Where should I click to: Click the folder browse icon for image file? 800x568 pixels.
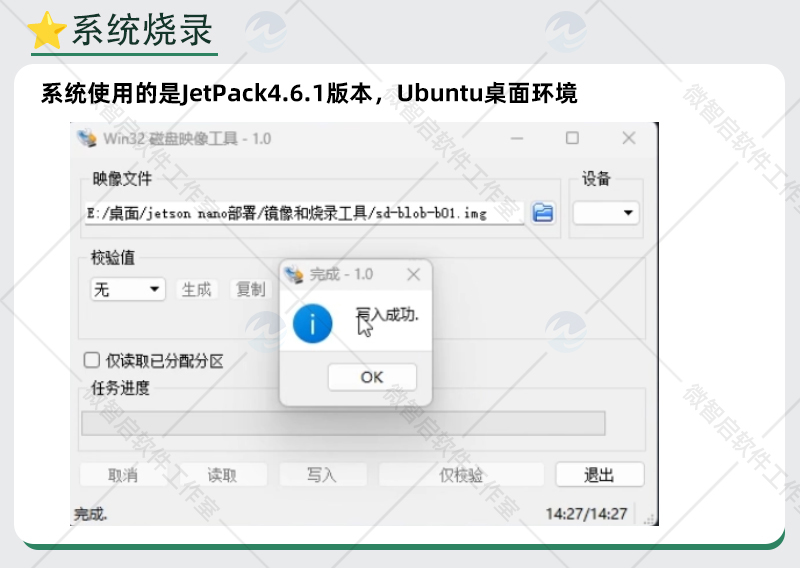(543, 212)
